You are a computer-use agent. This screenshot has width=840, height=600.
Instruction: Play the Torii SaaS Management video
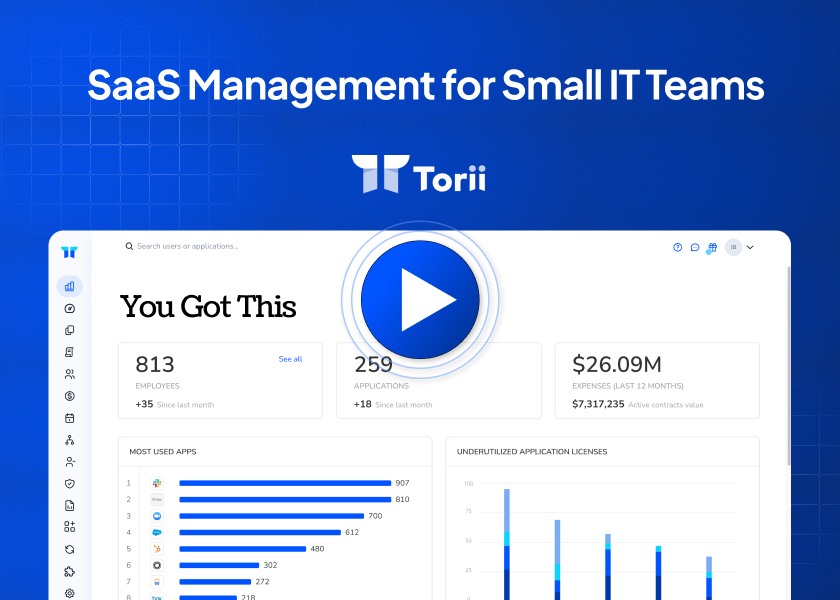point(420,299)
